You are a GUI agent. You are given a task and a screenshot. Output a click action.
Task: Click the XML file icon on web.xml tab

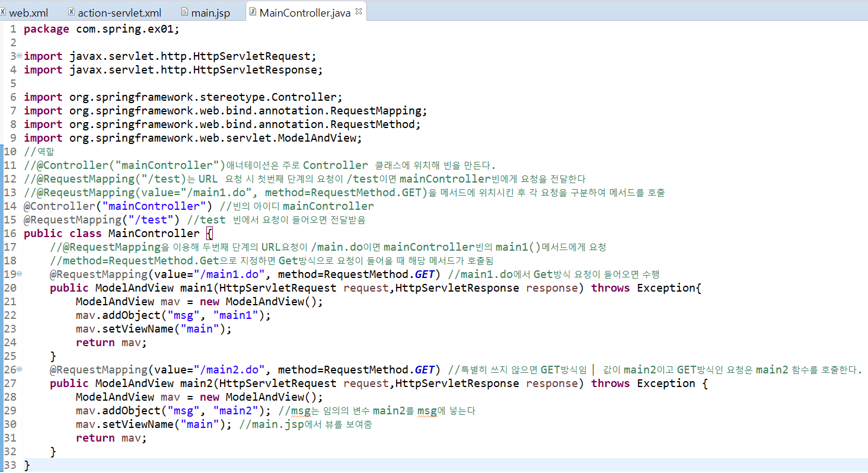pyautogui.click(x=4, y=12)
